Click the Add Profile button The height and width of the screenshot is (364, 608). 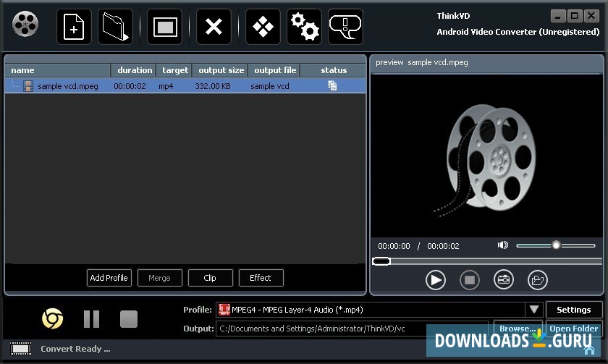pos(109,278)
